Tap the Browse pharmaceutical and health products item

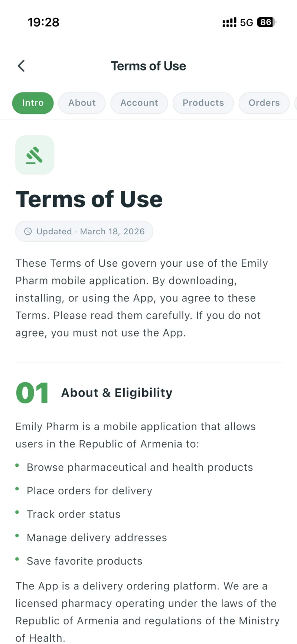(x=140, y=467)
